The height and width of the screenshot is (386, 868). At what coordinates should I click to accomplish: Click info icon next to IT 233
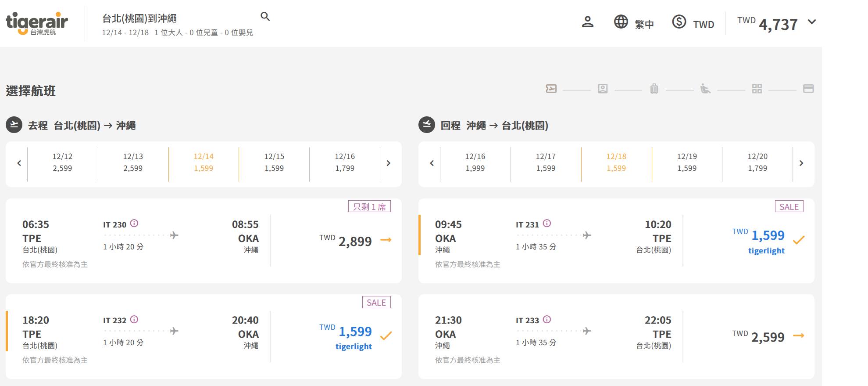coord(547,319)
